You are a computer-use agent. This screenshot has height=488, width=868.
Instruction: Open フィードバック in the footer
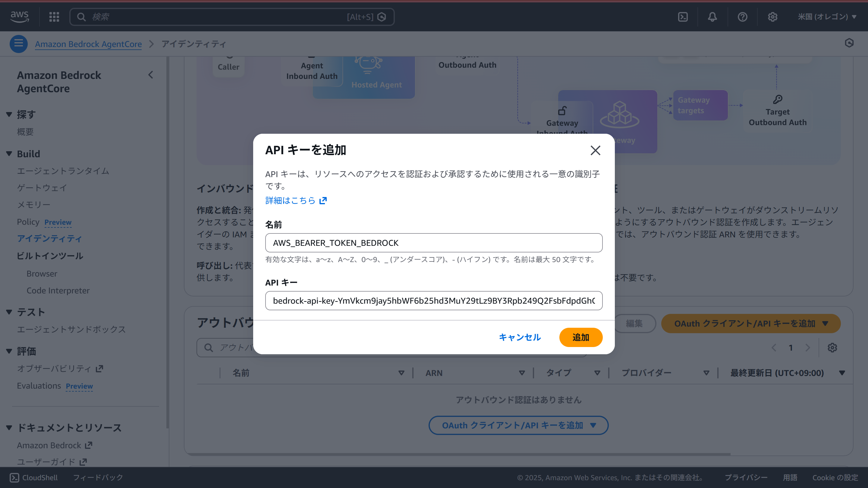(x=98, y=477)
